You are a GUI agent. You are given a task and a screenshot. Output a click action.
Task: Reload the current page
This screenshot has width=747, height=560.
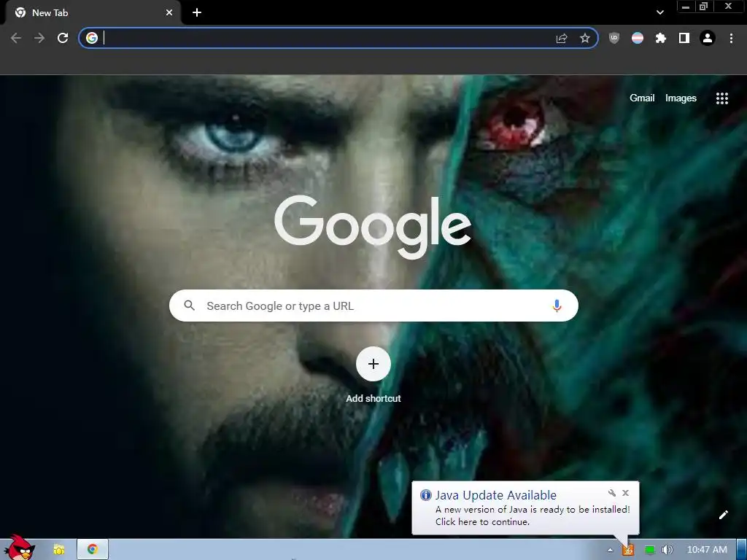click(x=63, y=38)
